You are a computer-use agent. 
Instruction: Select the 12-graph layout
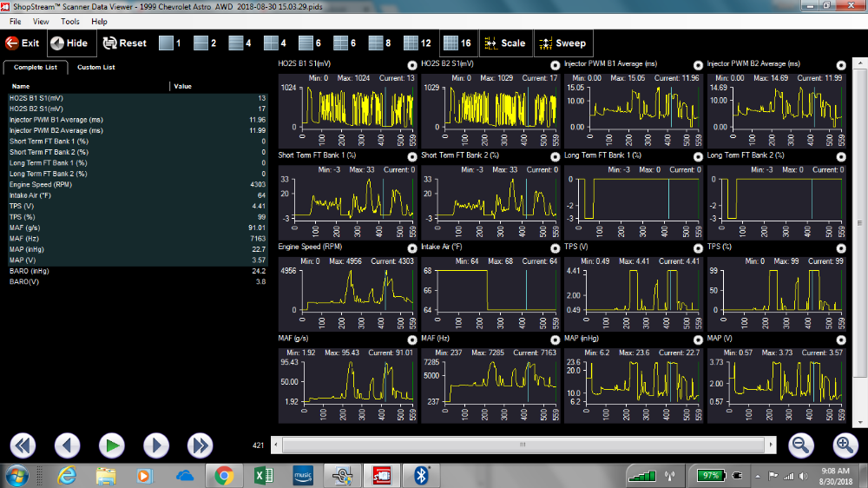(418, 43)
